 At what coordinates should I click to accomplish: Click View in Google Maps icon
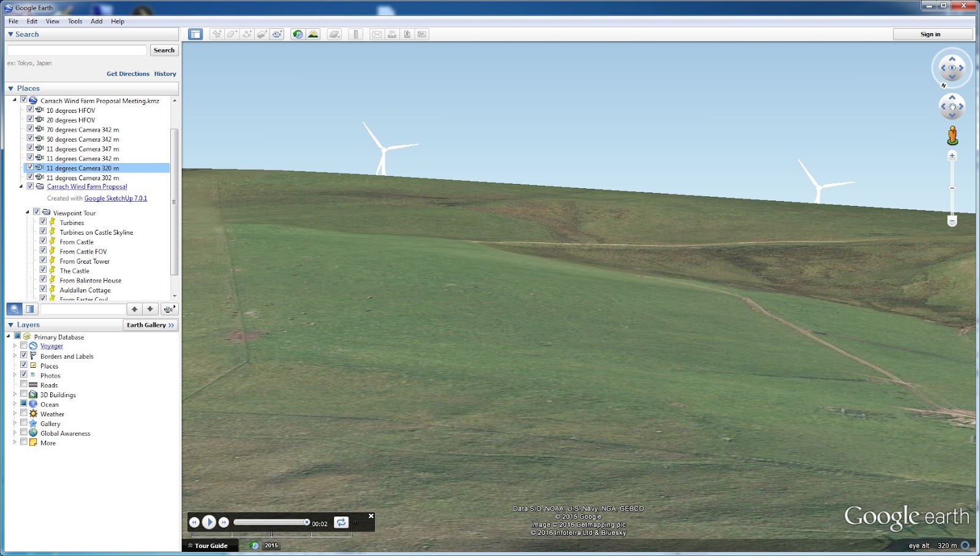pyautogui.click(x=422, y=34)
